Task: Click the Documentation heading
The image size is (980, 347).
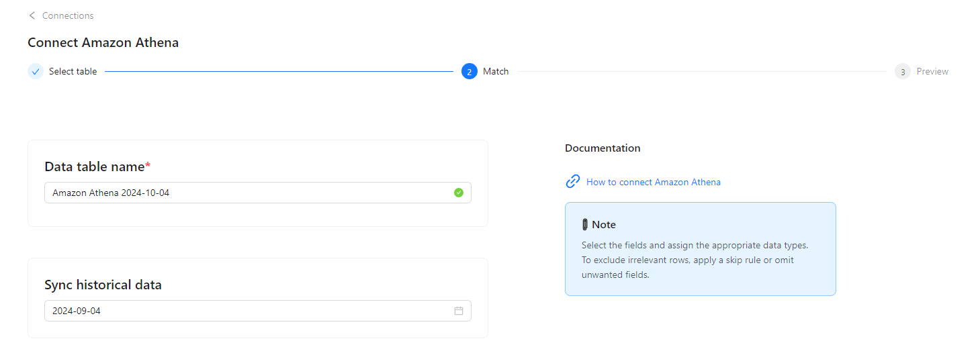Action: coord(603,148)
